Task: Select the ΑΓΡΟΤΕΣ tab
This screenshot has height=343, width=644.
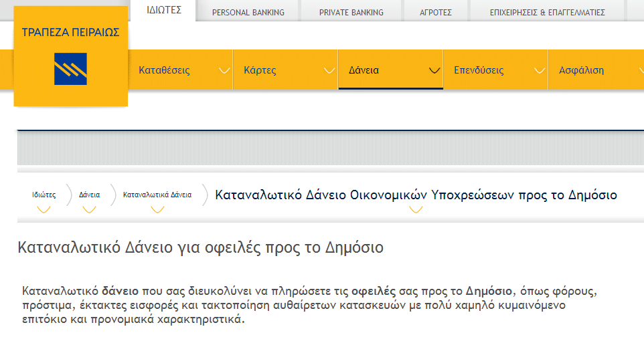Action: click(436, 13)
